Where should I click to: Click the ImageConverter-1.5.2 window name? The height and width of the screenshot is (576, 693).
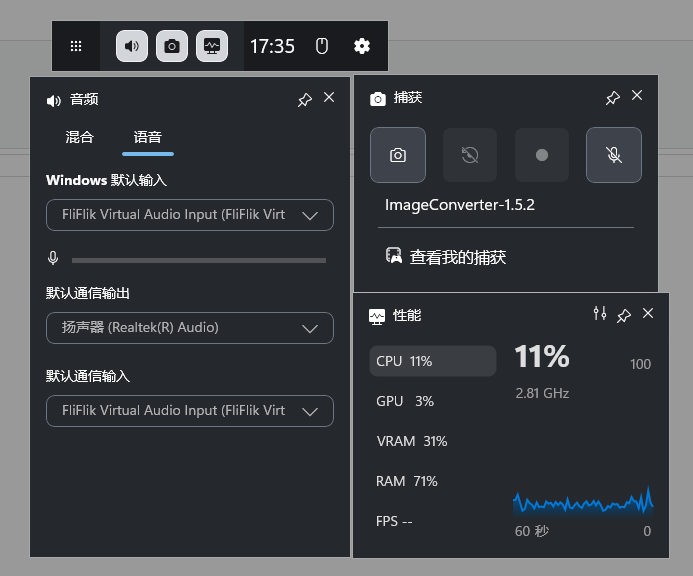click(x=460, y=205)
